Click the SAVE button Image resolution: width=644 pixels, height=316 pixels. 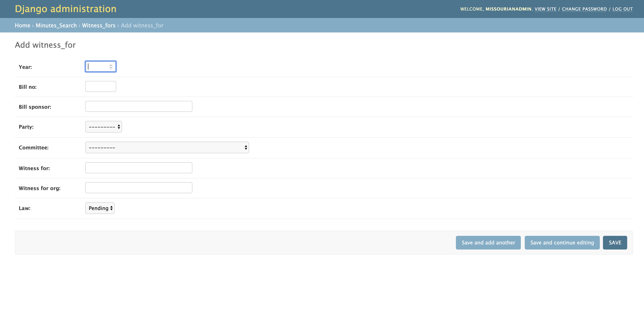click(x=614, y=242)
